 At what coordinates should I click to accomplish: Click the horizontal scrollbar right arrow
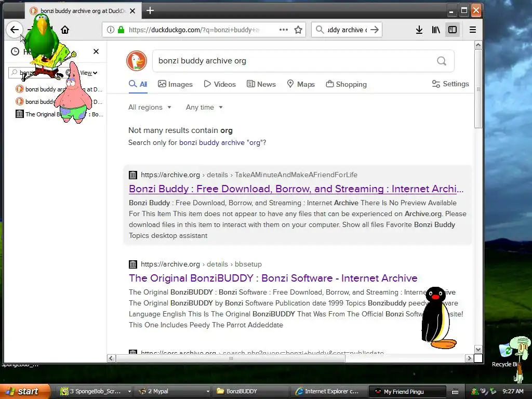(469, 358)
